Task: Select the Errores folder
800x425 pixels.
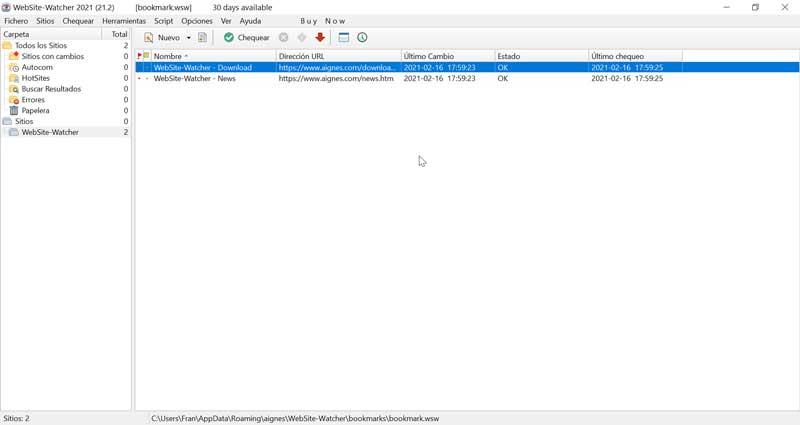Action: 33,99
